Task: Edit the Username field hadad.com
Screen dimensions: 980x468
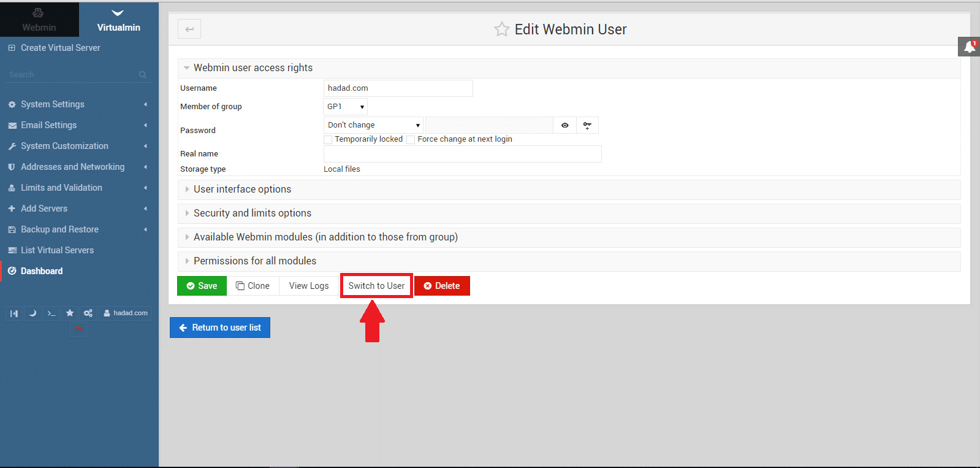Action: click(x=398, y=88)
